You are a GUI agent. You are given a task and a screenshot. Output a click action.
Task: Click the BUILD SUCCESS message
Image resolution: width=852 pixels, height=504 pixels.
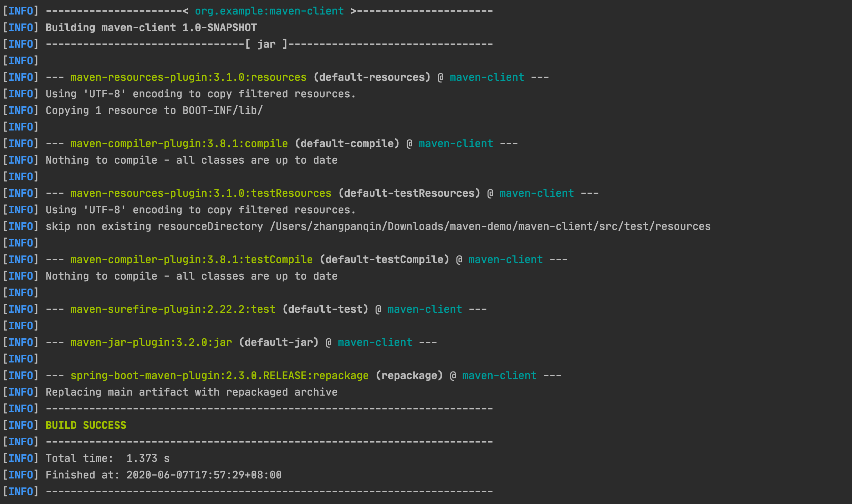pos(86,425)
